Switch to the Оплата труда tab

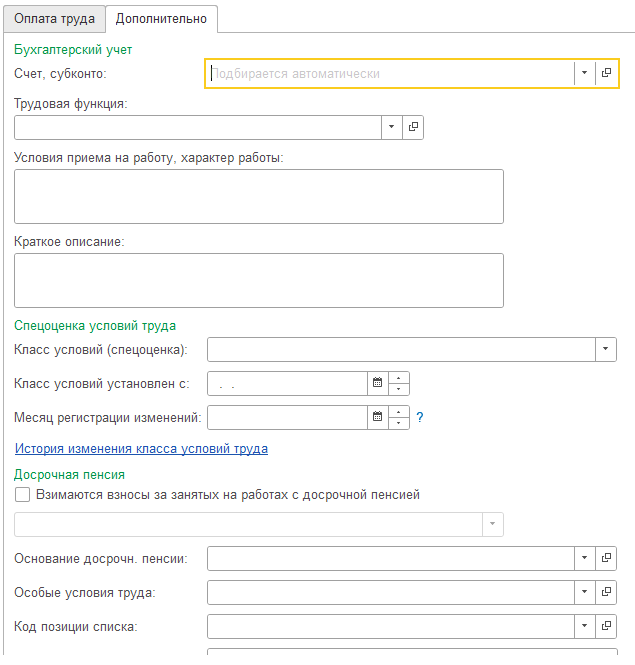[x=54, y=19]
